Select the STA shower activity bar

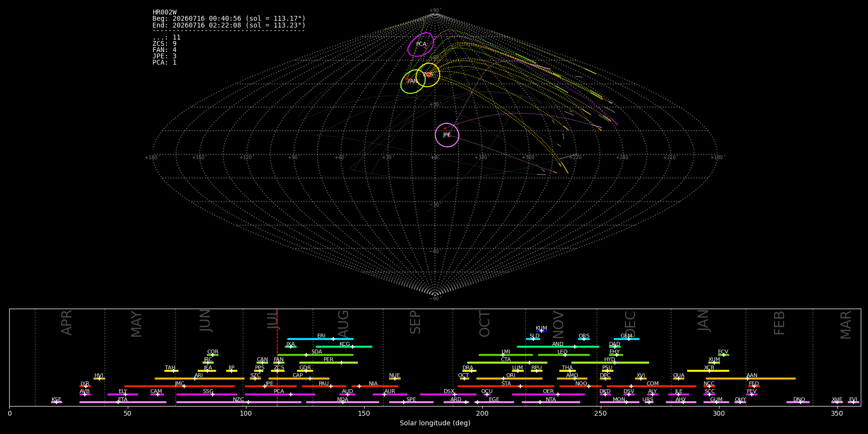tap(506, 386)
